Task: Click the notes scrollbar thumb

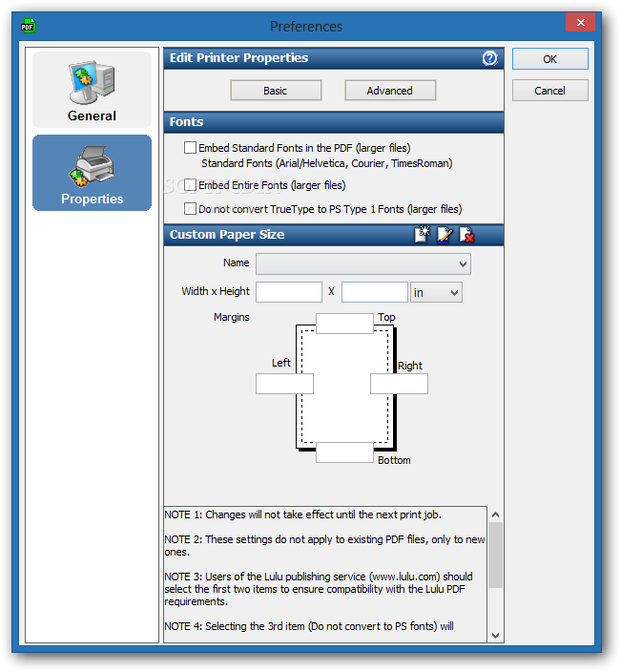Action: tap(495, 555)
